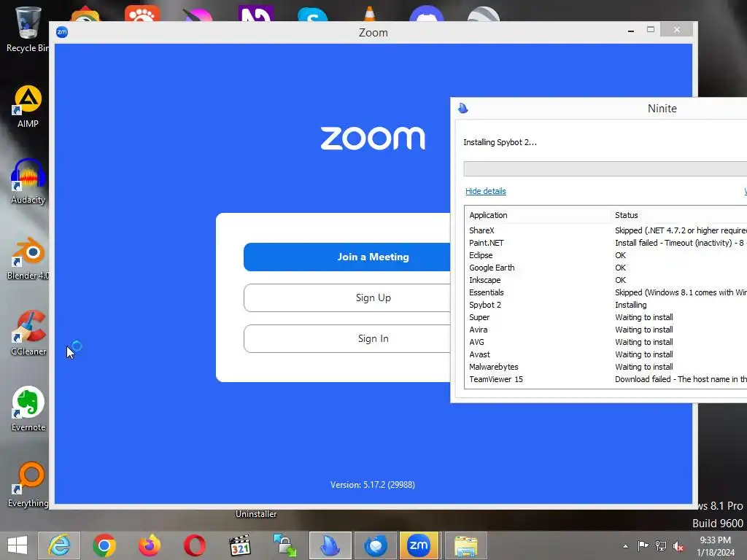
Task: Click the Install failed status for Paint.NET
Action: [x=681, y=243]
